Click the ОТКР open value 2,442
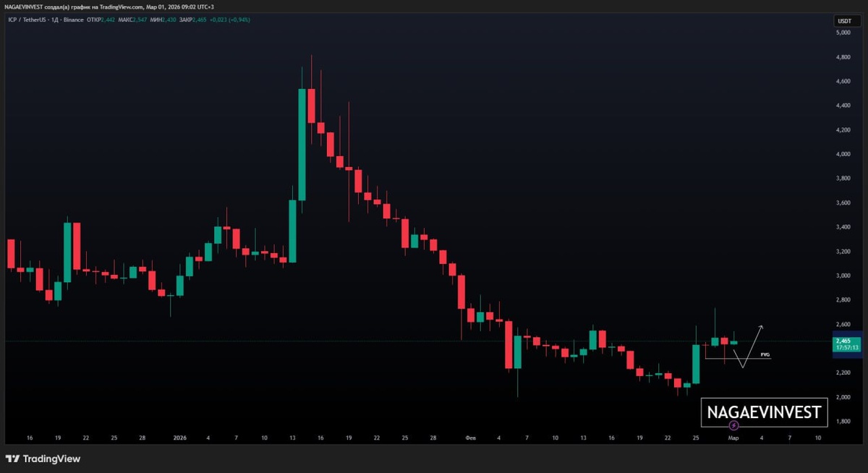 pos(109,20)
